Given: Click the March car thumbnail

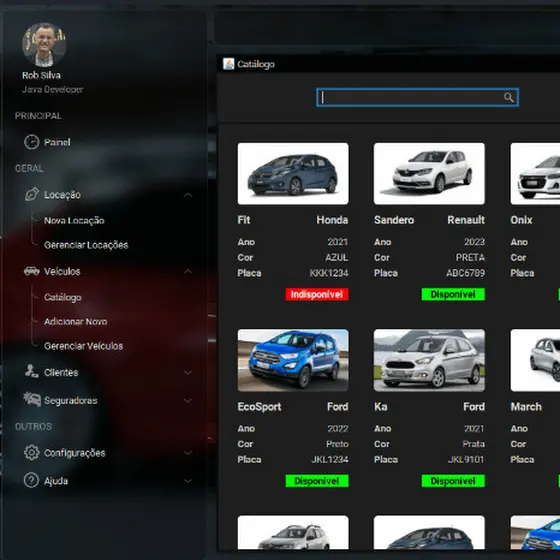Looking at the screenshot, I should (x=535, y=360).
